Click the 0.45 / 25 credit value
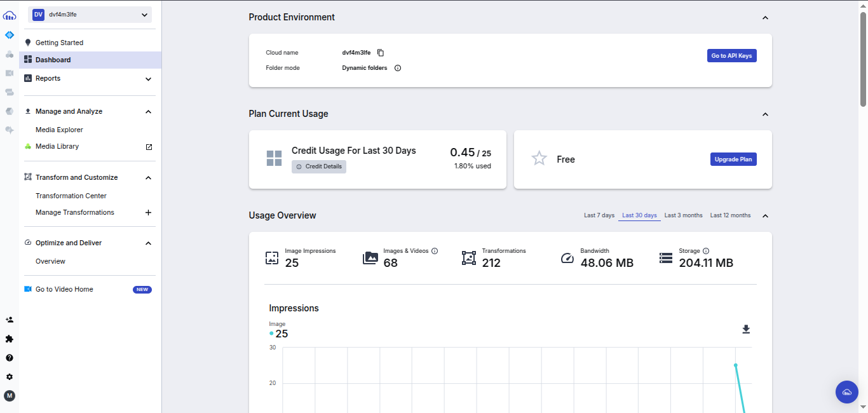Viewport: 868px width, 413px height. tap(470, 152)
